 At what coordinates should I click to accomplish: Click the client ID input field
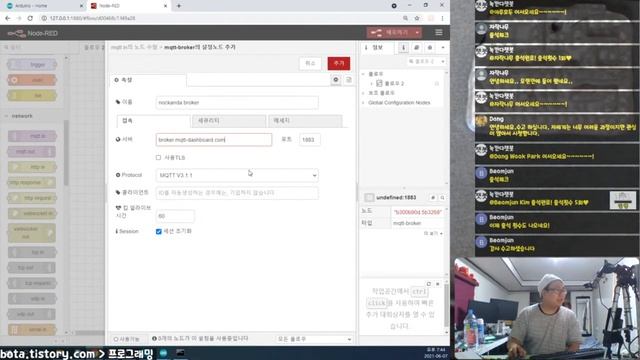[x=237, y=193]
